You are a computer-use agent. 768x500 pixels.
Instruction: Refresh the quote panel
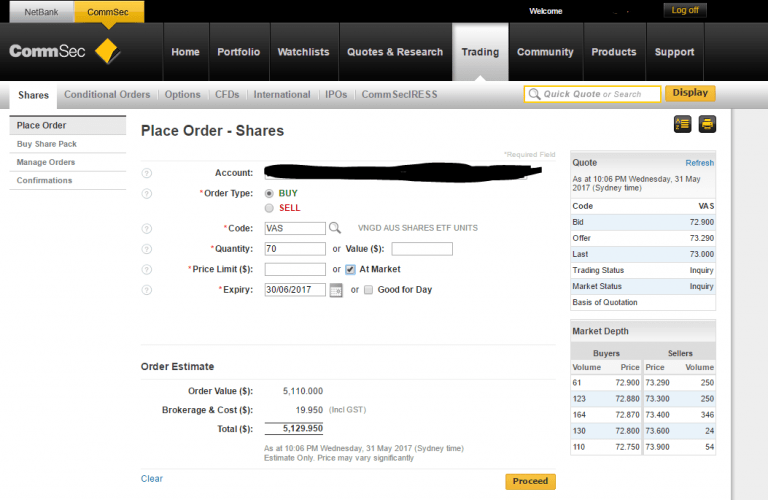[699, 163]
